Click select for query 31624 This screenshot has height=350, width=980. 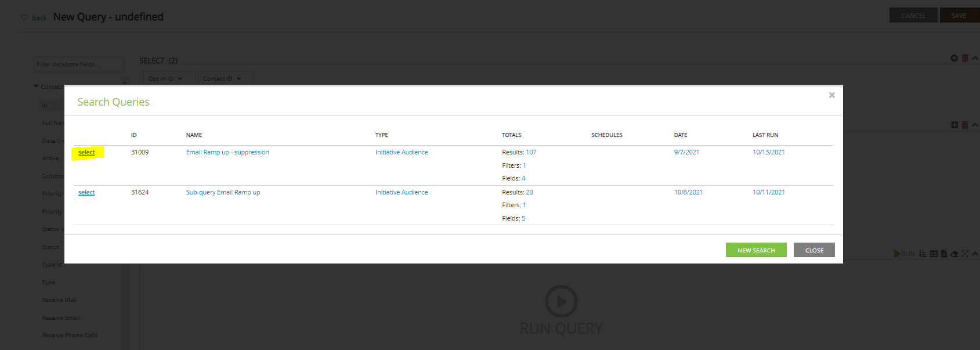point(86,193)
